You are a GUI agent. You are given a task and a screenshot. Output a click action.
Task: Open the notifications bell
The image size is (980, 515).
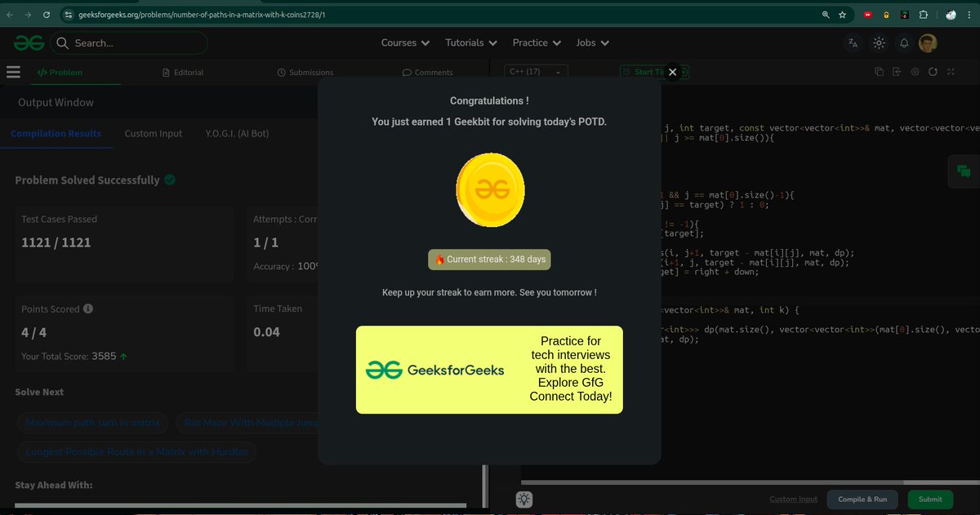click(x=904, y=43)
